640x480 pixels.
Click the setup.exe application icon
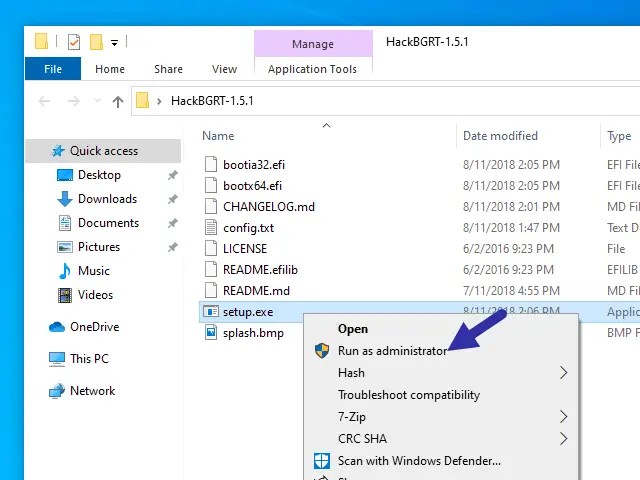pos(211,312)
